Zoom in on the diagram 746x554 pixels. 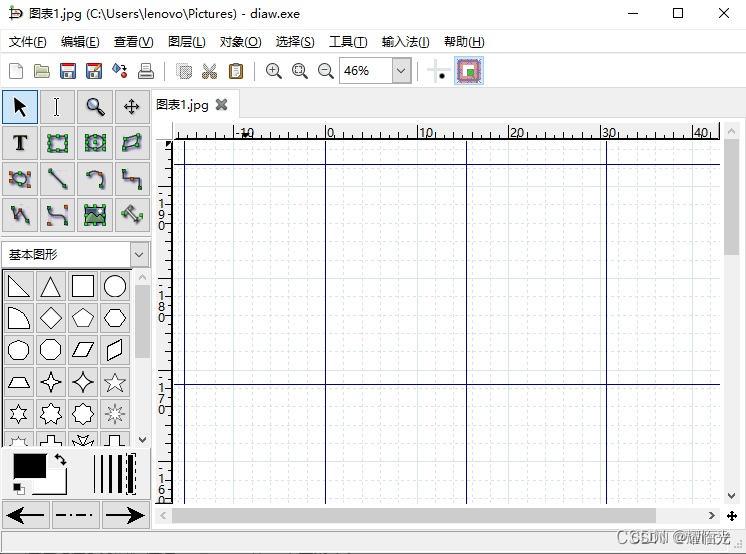click(x=274, y=71)
